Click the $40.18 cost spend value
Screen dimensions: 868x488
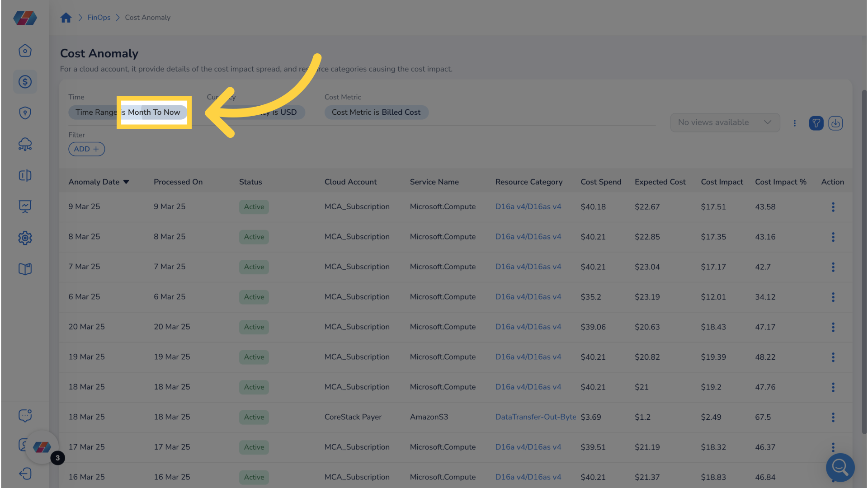[x=593, y=206]
